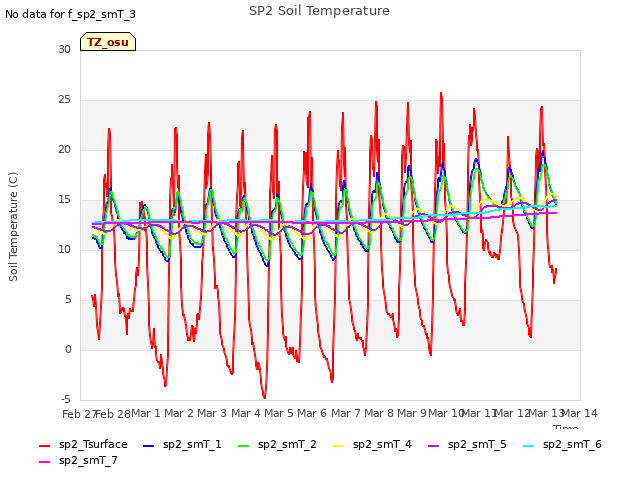The height and width of the screenshot is (480, 640).
Task: Click green sp2_smT_2 legend color marker
Action: click(243, 446)
